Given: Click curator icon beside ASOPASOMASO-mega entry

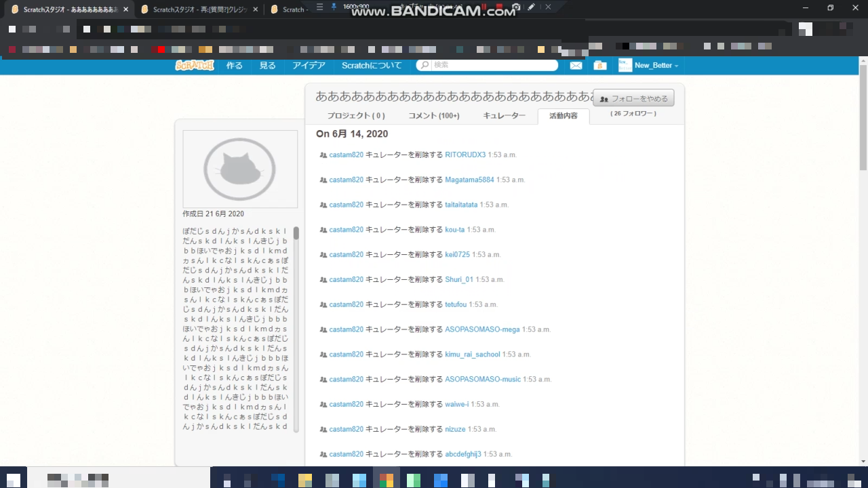Looking at the screenshot, I should (323, 329).
